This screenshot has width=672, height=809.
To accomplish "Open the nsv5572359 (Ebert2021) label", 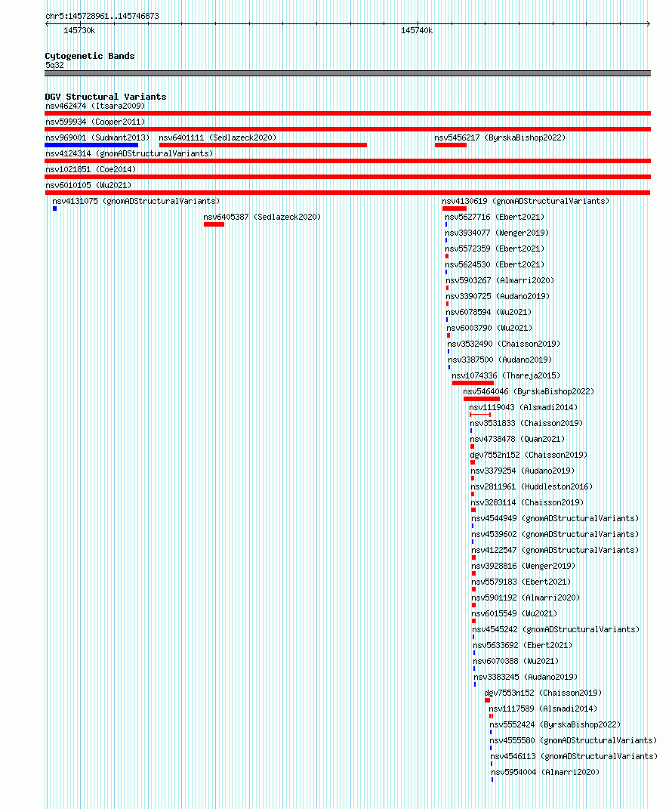I will tap(495, 249).
